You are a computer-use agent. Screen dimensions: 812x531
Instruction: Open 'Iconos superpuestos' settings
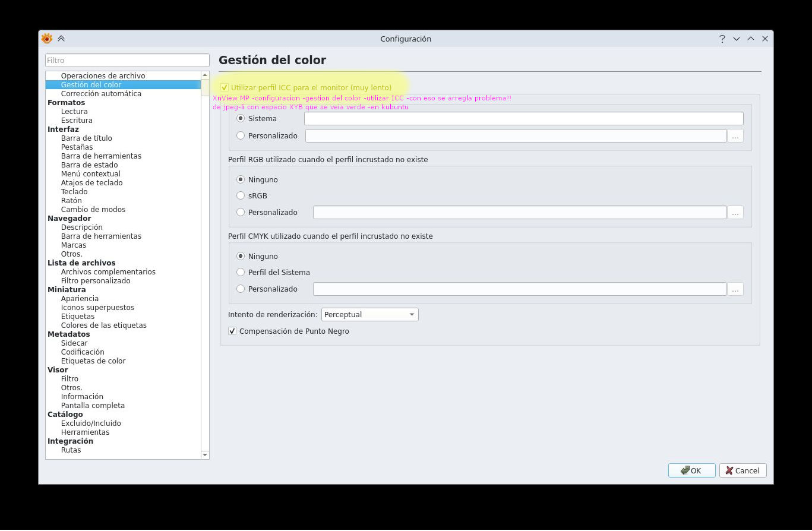(97, 307)
